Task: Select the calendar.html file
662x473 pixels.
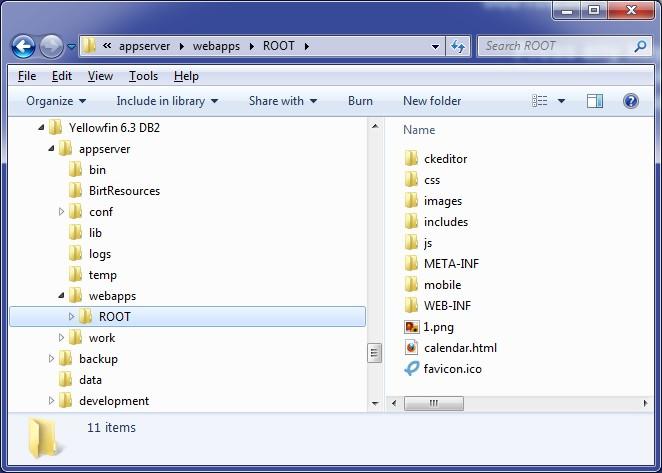Action: [x=459, y=347]
